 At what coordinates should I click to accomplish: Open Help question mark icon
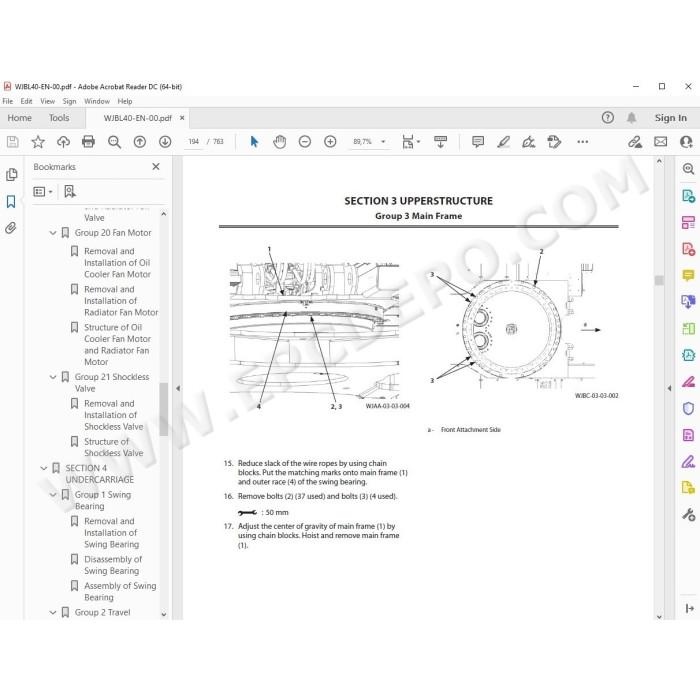click(x=608, y=118)
